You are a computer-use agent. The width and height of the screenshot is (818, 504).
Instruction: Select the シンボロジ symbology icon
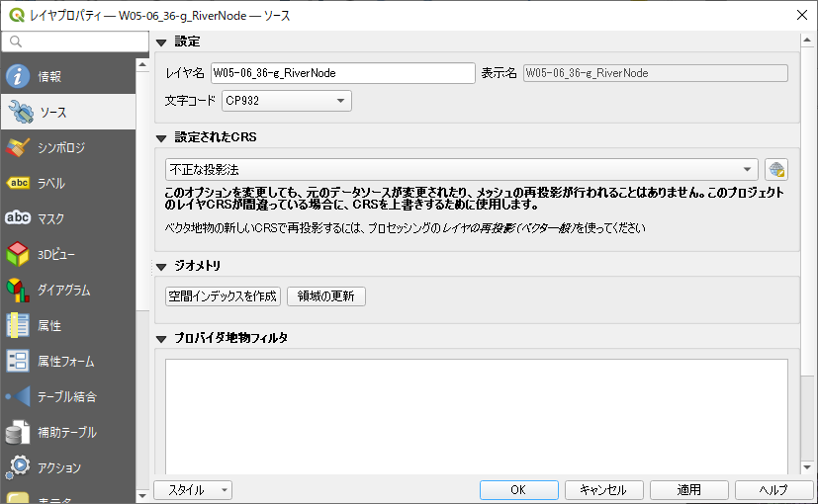19,147
